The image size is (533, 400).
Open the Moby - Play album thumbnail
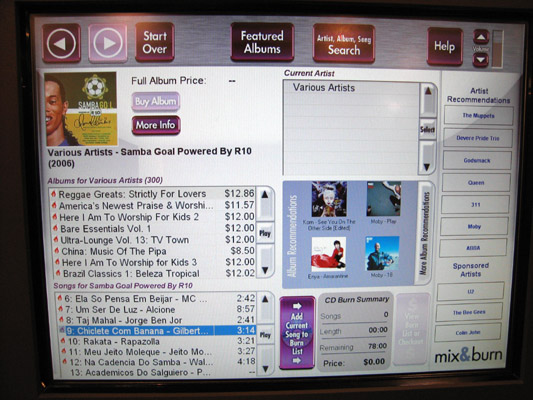click(384, 199)
